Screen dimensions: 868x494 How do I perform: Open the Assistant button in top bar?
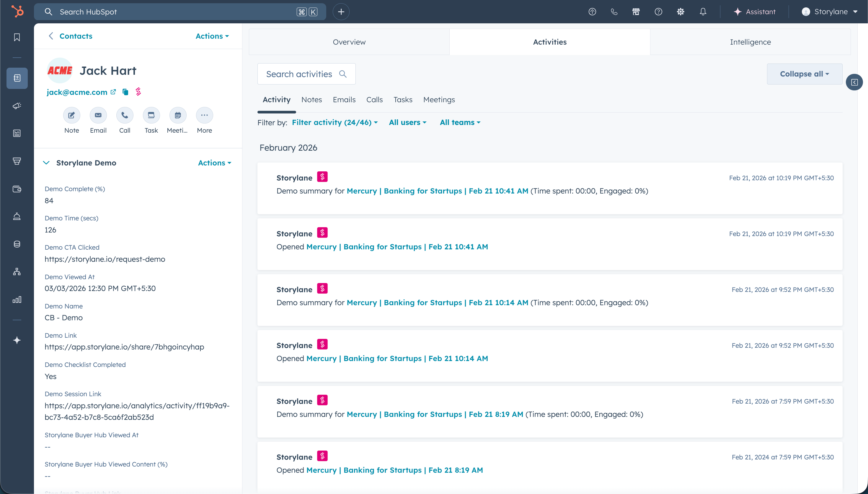pyautogui.click(x=754, y=12)
